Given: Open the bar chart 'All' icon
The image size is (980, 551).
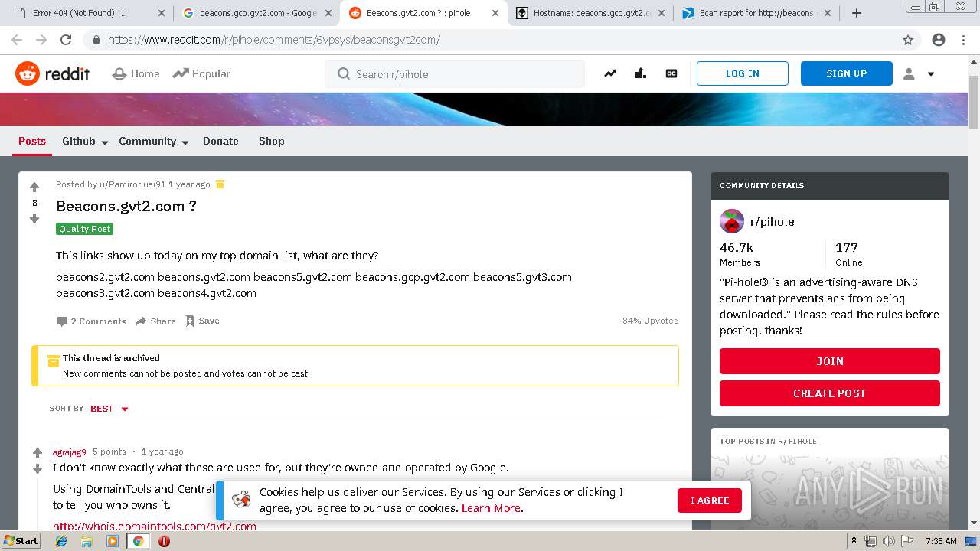Looking at the screenshot, I should (641, 73).
